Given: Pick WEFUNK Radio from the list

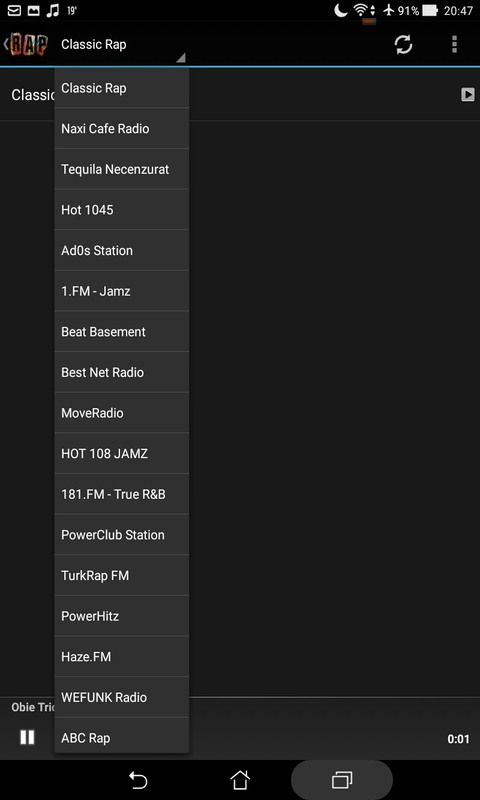Looking at the screenshot, I should tap(121, 697).
